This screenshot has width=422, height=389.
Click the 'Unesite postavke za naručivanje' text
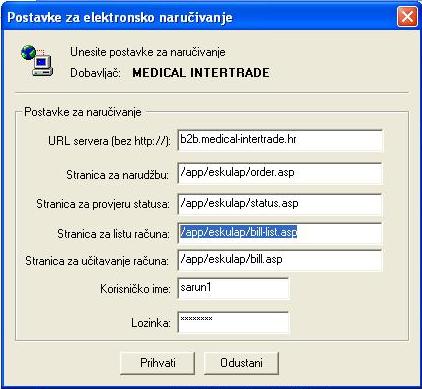[x=148, y=52]
